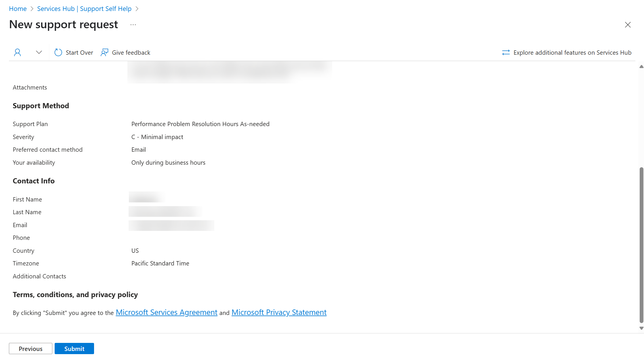Click the close X icon
Image resolution: width=644 pixels, height=357 pixels.
(x=627, y=24)
